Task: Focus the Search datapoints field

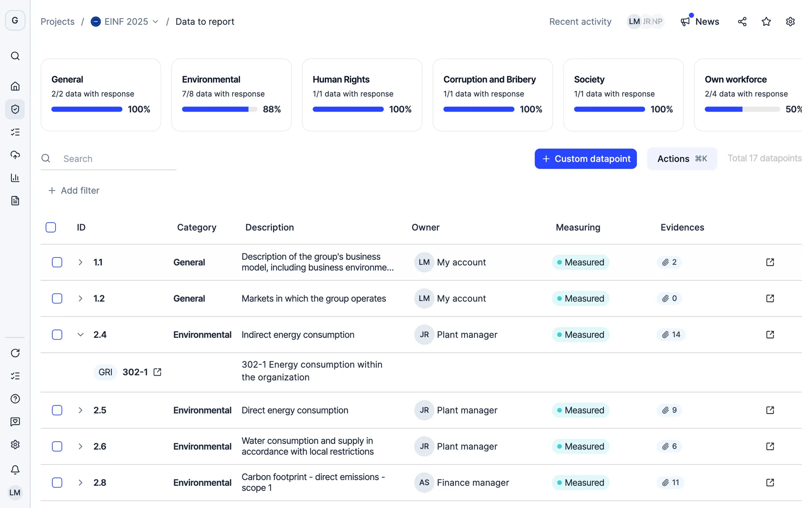Action: [x=108, y=158]
